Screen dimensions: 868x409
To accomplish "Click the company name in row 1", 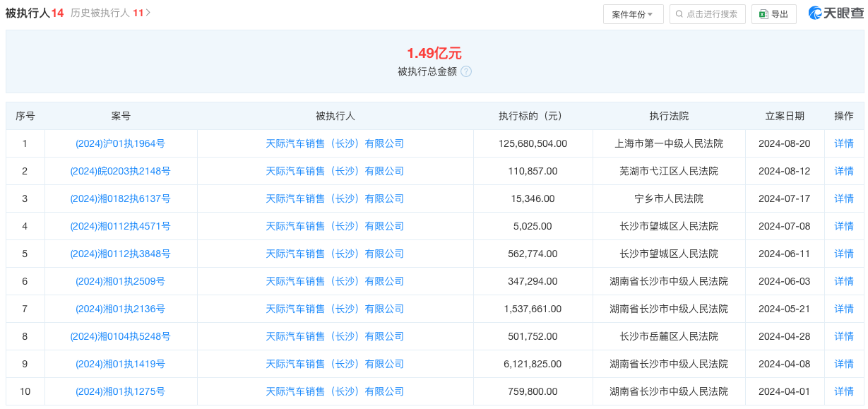I will click(x=335, y=143).
